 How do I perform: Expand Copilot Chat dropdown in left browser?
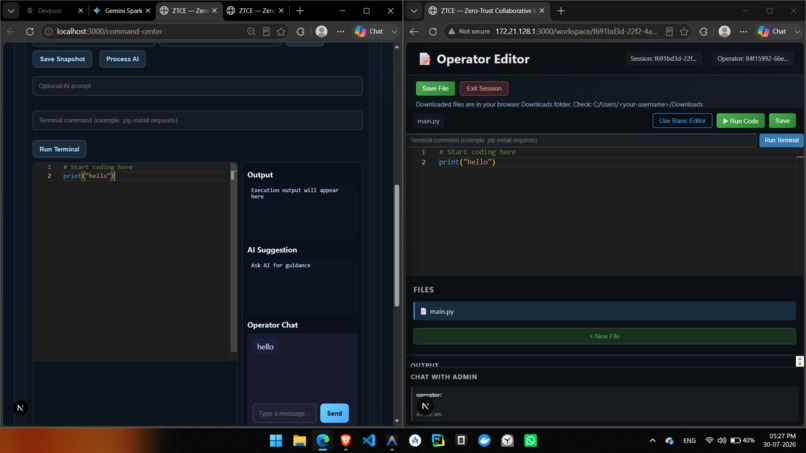tap(394, 31)
